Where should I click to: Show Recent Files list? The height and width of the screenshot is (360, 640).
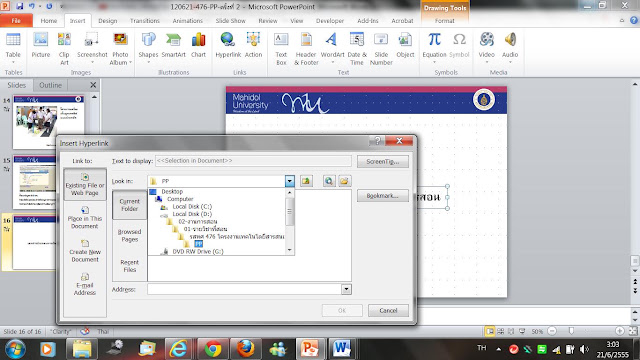click(x=129, y=266)
